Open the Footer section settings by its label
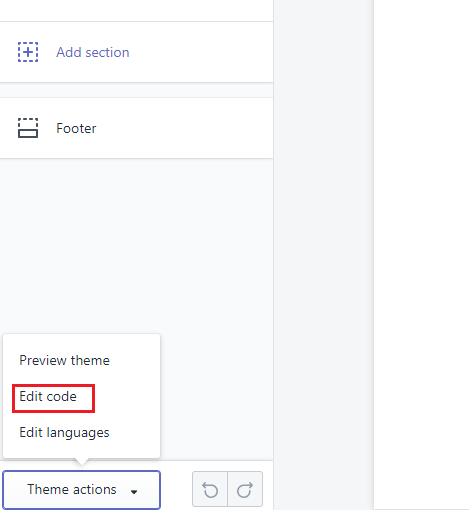 (x=76, y=128)
